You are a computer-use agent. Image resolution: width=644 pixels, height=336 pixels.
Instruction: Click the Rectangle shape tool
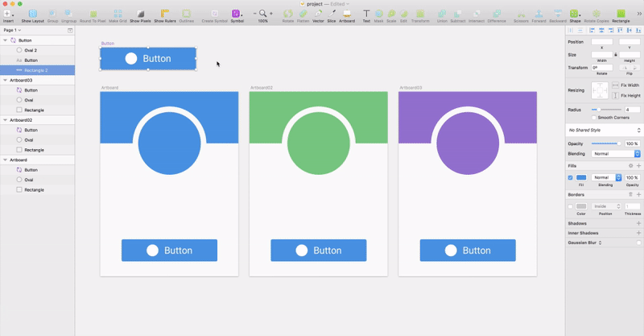(621, 15)
